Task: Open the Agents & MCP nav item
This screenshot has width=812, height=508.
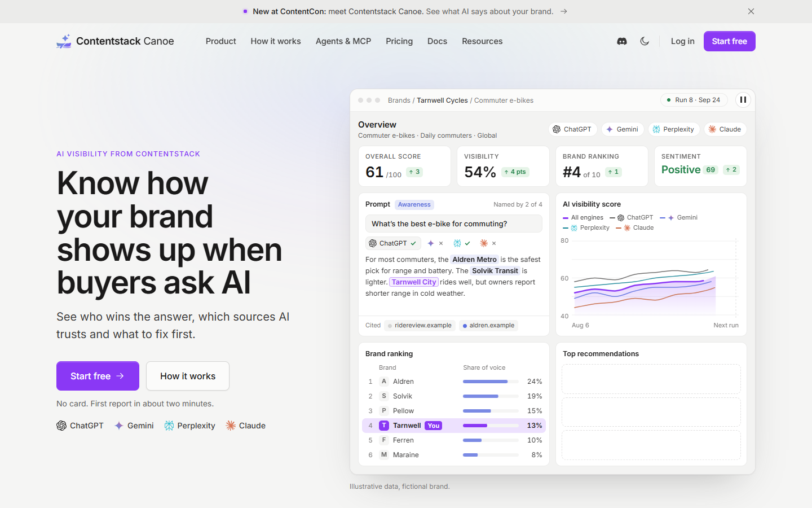Action: tap(343, 41)
